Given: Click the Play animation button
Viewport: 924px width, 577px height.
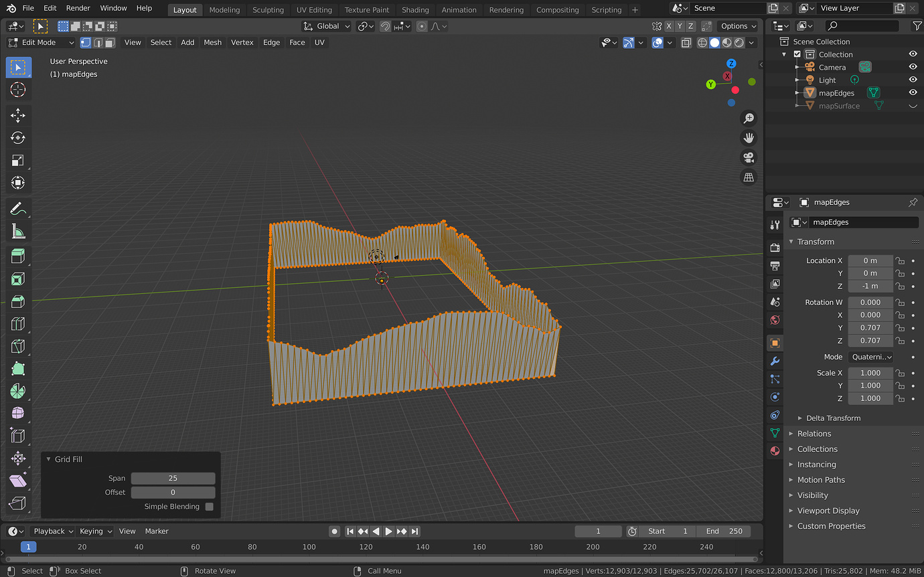Looking at the screenshot, I should point(388,531).
